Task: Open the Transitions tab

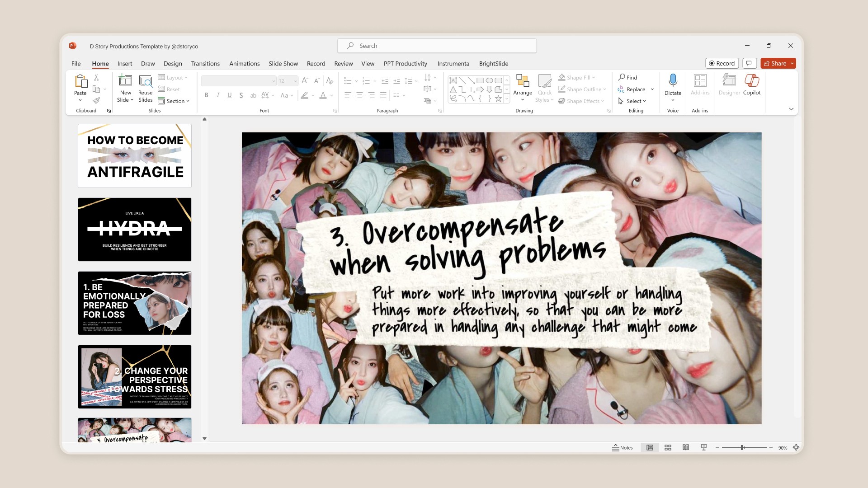Action: tap(205, 64)
